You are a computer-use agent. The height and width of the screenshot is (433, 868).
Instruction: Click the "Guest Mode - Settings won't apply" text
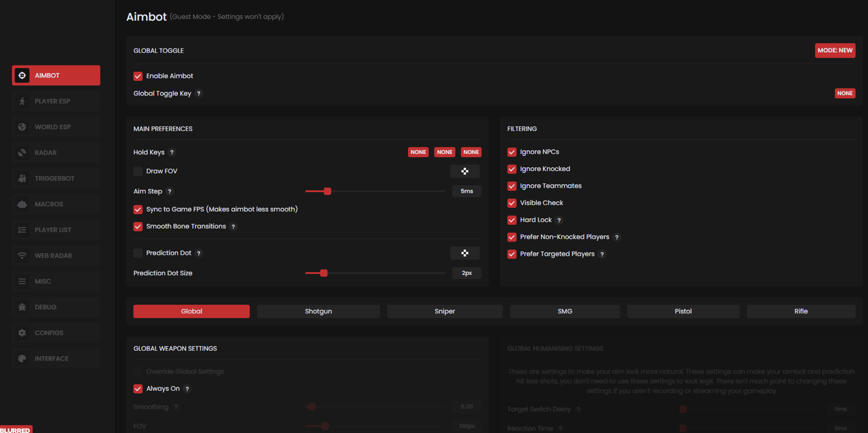[227, 17]
